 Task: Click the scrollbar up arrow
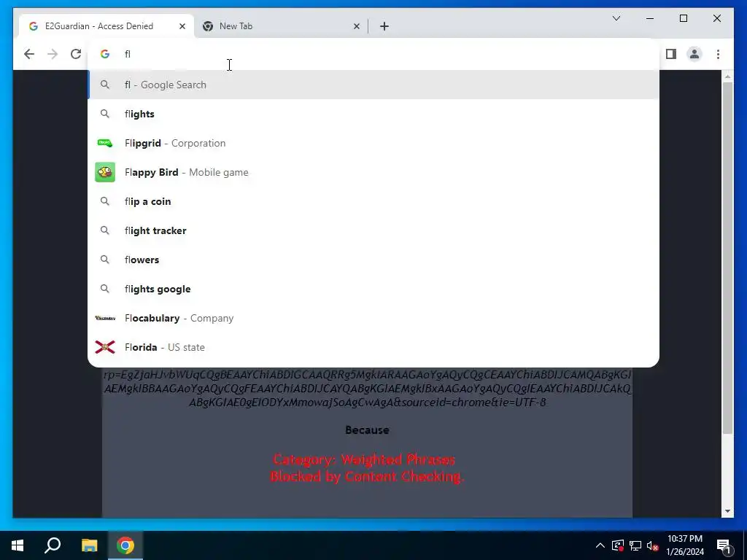point(727,76)
